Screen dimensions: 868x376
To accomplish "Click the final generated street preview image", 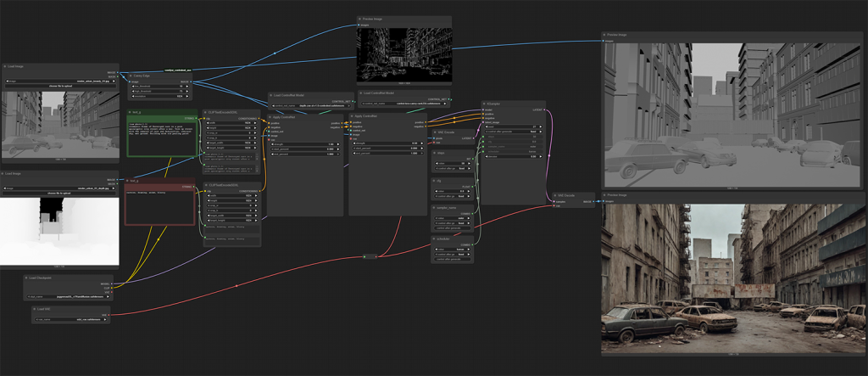I will point(732,278).
